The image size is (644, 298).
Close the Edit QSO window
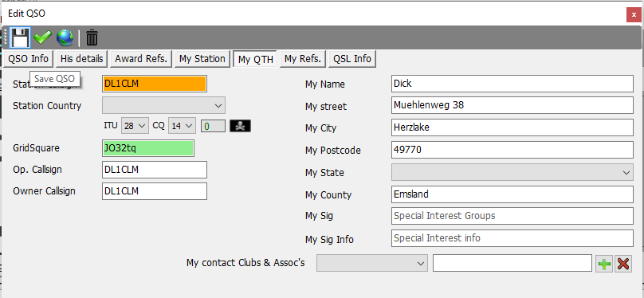(634, 14)
